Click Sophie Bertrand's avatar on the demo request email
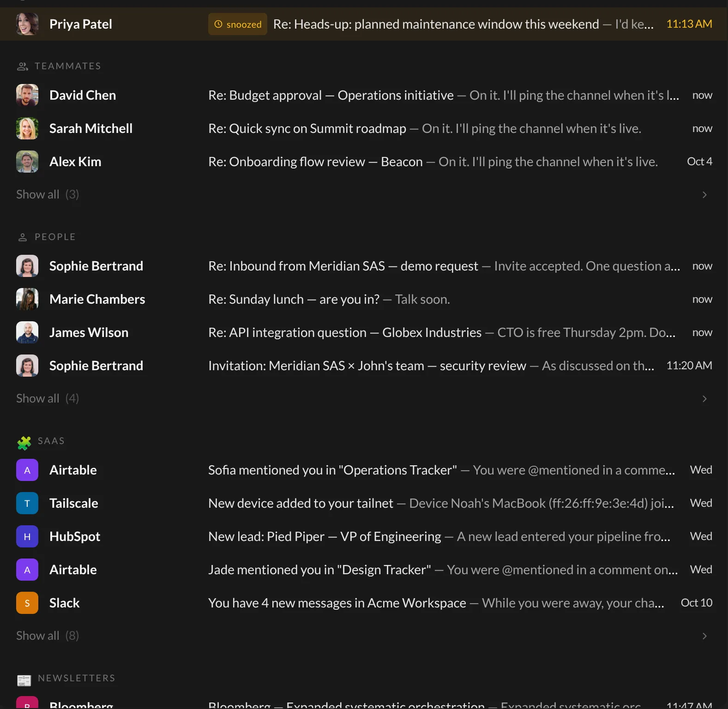728x709 pixels. 27,266
